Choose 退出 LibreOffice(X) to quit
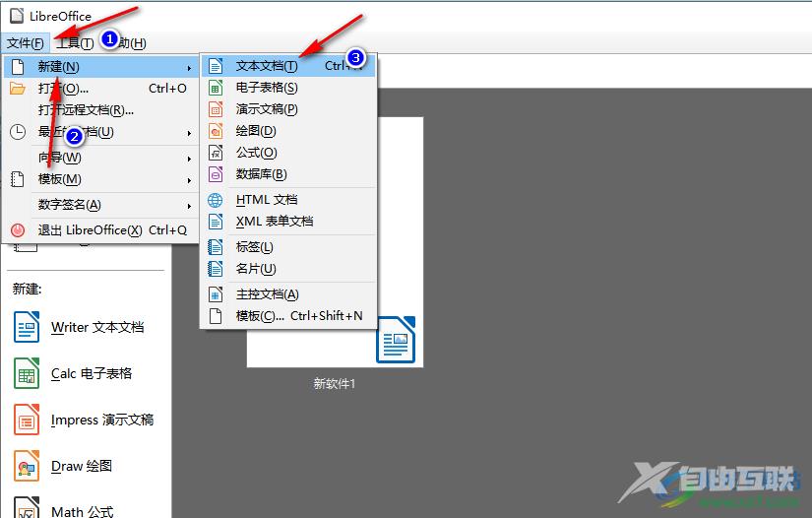Viewport: 812px width, 518px height. click(101, 230)
